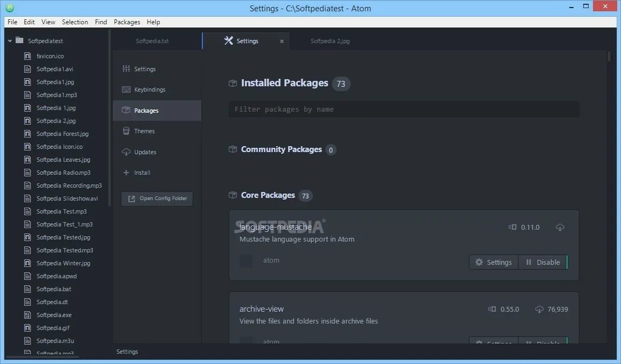Close the Settings tab
Screen dimensions: 621x364
(x=282, y=41)
